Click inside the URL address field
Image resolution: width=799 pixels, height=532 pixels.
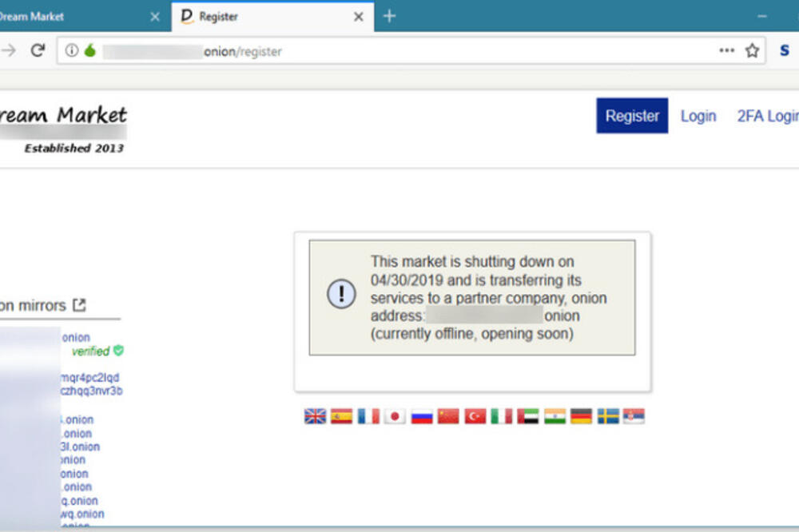click(x=439, y=51)
